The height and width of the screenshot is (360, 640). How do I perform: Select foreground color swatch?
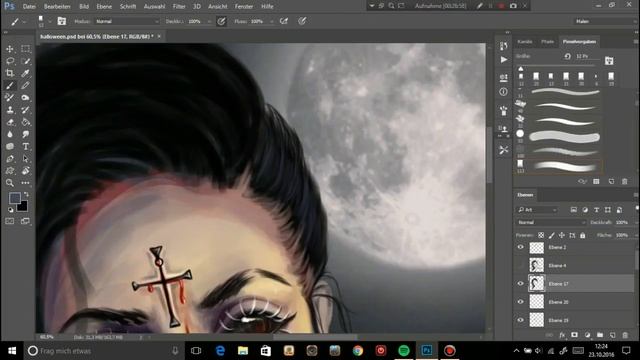(15, 198)
